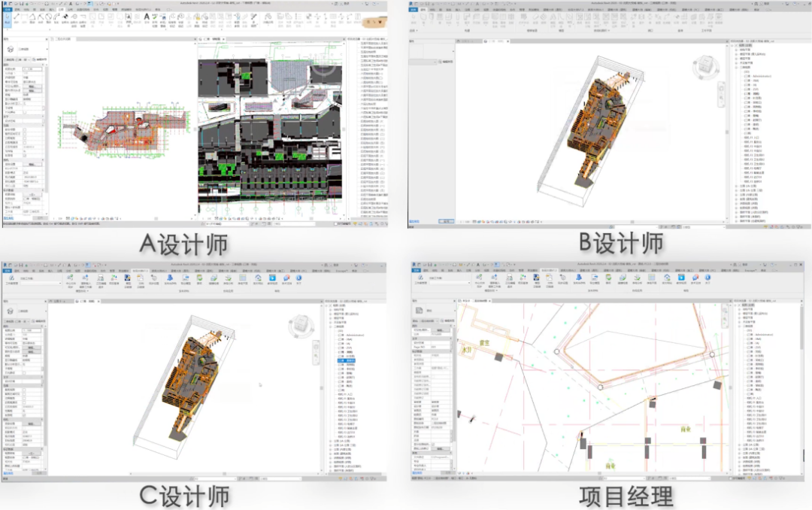Open the type selector dropdown in A设计师 Properties
812x510 pixels.
(x=47, y=49)
